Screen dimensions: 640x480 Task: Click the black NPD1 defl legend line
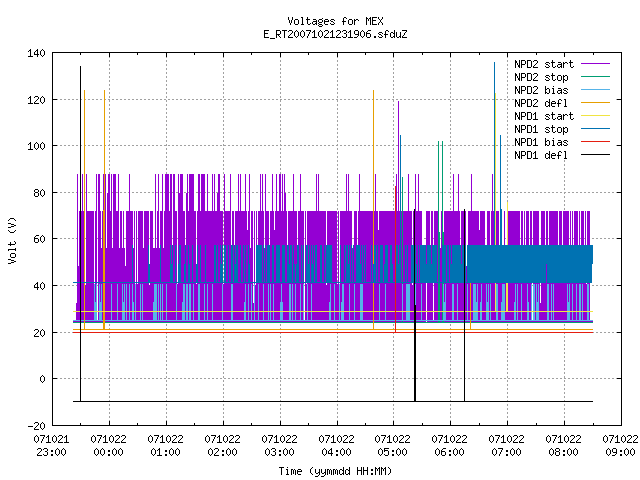(596, 155)
